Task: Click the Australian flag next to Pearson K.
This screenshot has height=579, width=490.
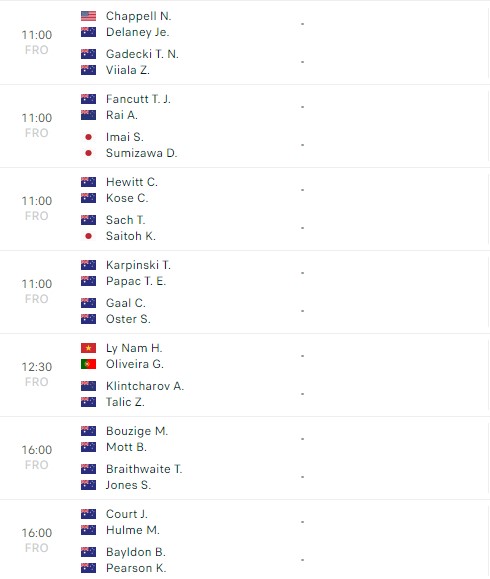Action: (88, 568)
